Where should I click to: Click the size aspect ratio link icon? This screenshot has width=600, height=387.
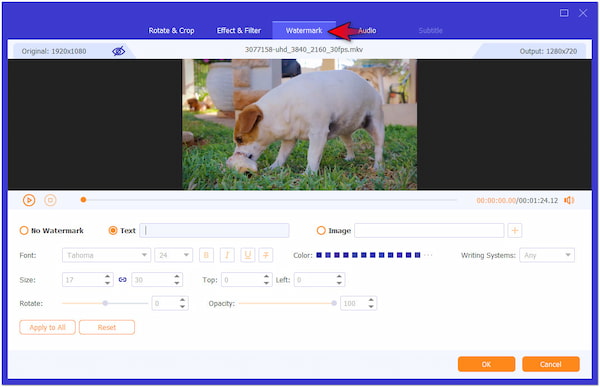coord(122,280)
